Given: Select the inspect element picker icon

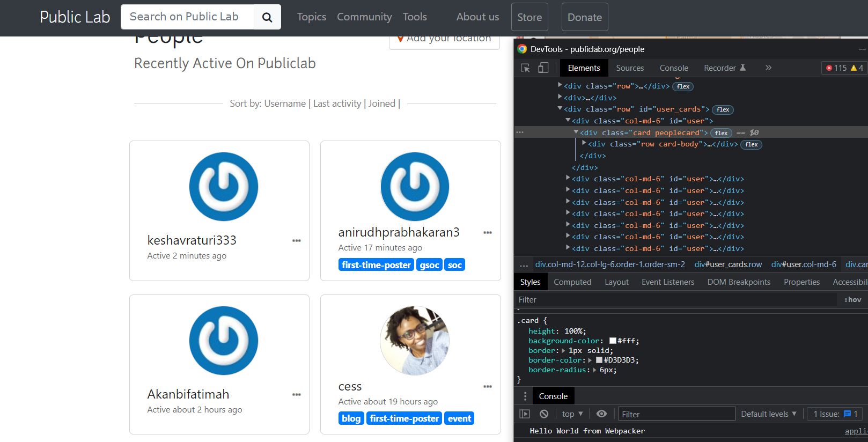Looking at the screenshot, I should pyautogui.click(x=525, y=68).
